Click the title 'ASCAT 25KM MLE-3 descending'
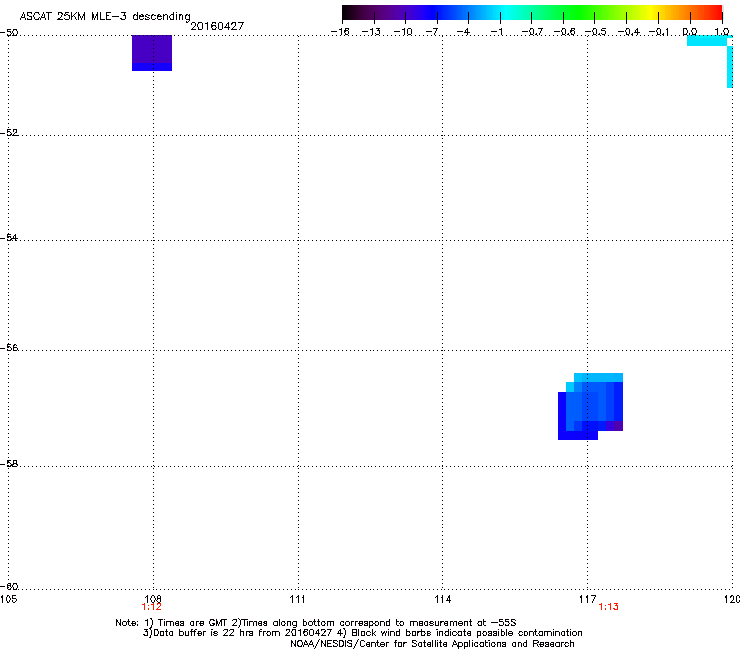Image resolution: width=740 pixels, height=650 pixels. point(105,16)
